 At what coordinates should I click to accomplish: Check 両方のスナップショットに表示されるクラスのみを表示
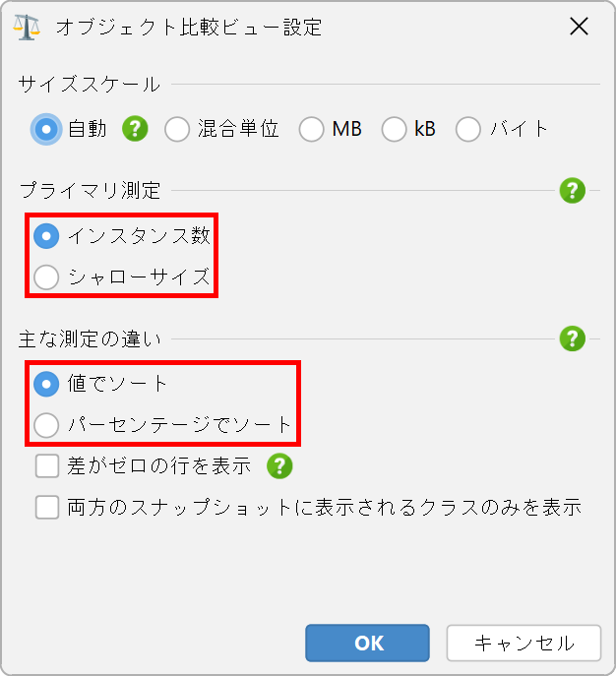[47, 508]
